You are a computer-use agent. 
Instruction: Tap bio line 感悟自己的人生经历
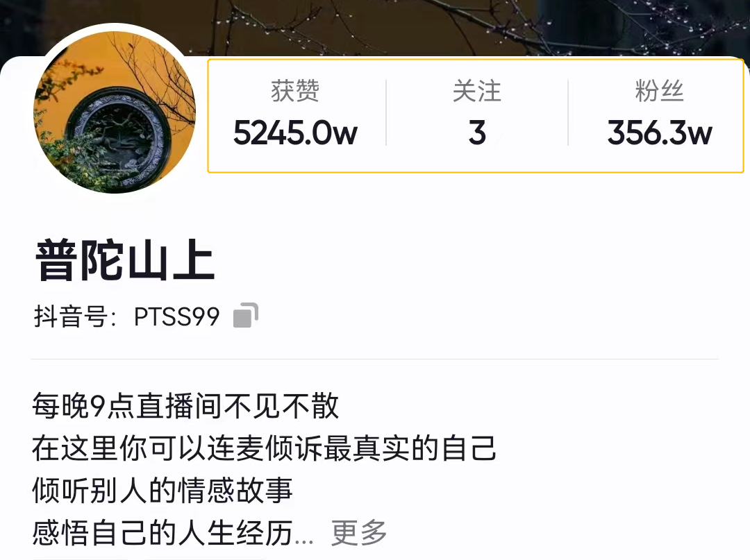click(162, 532)
